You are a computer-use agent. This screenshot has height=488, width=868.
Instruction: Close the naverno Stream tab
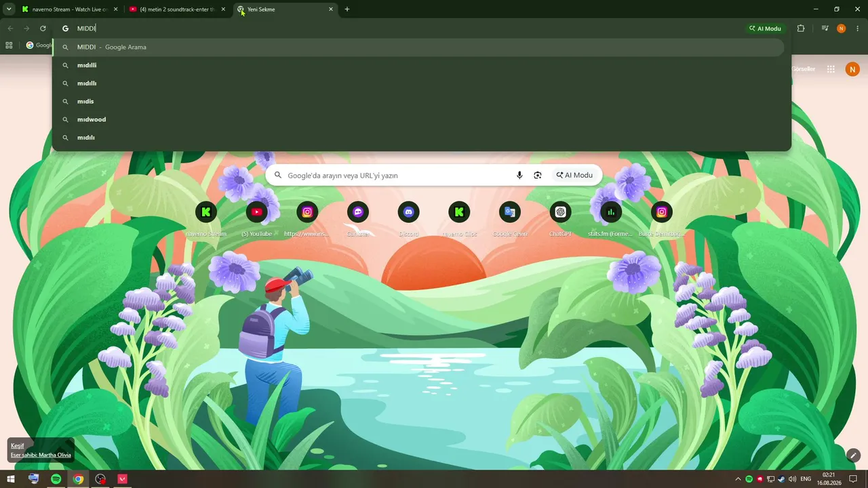(115, 9)
